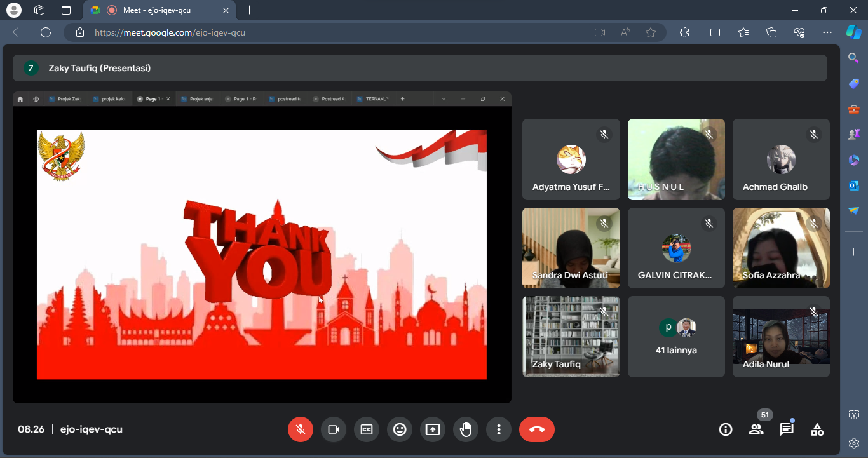
Task: Turn on closed captions
Action: tap(367, 429)
